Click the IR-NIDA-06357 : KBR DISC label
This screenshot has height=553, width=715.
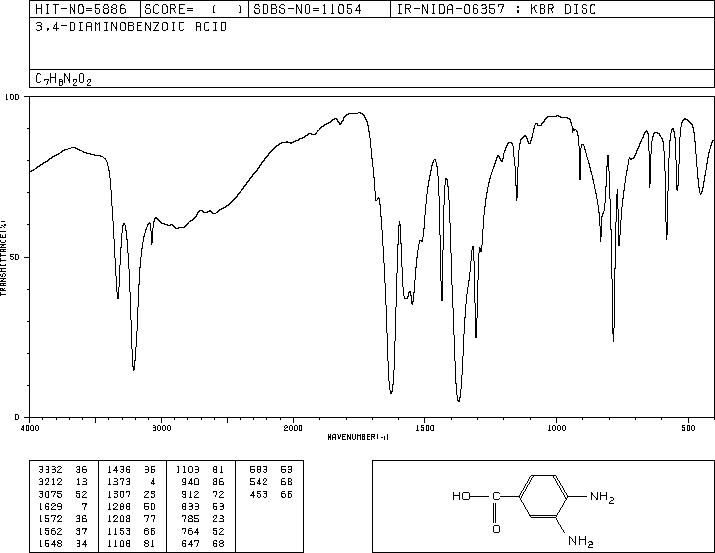click(496, 9)
